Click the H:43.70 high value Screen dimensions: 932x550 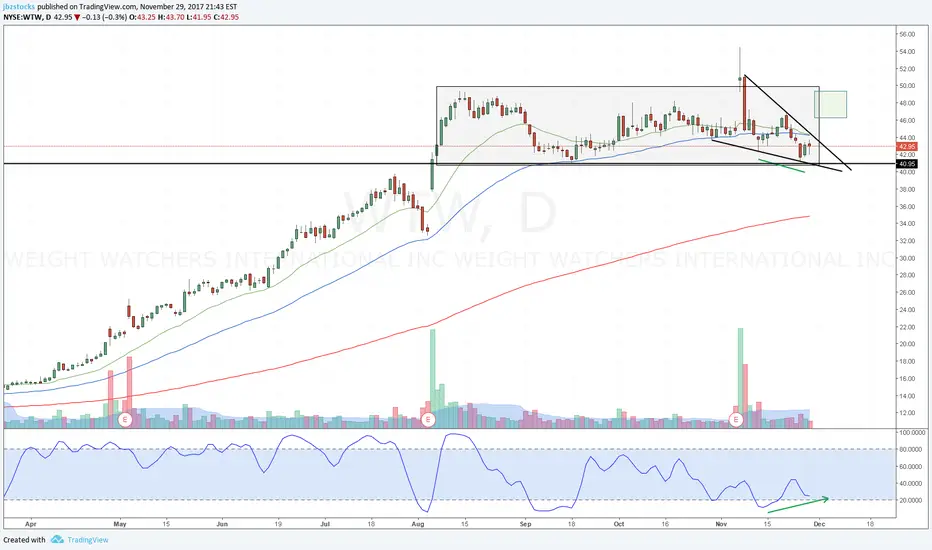coord(171,17)
